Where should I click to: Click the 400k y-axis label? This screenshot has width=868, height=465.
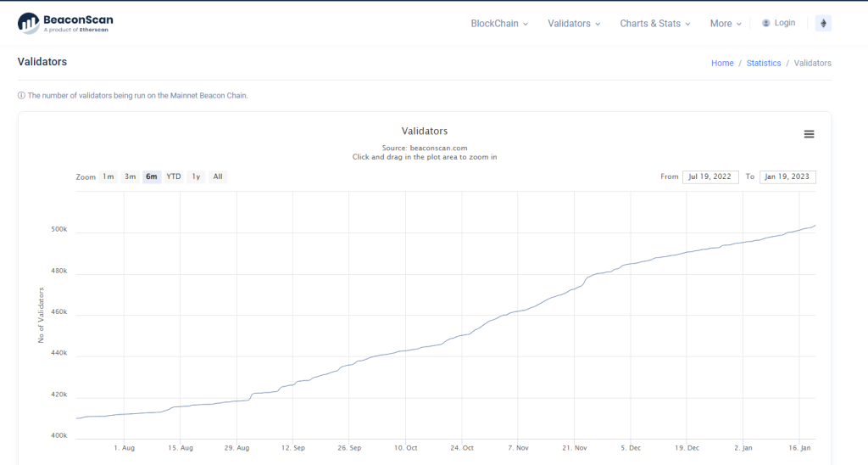click(58, 435)
